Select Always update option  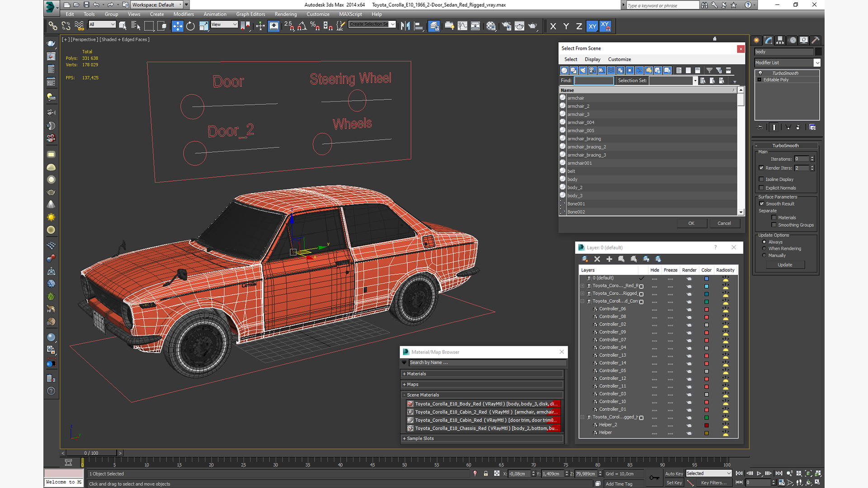click(764, 242)
